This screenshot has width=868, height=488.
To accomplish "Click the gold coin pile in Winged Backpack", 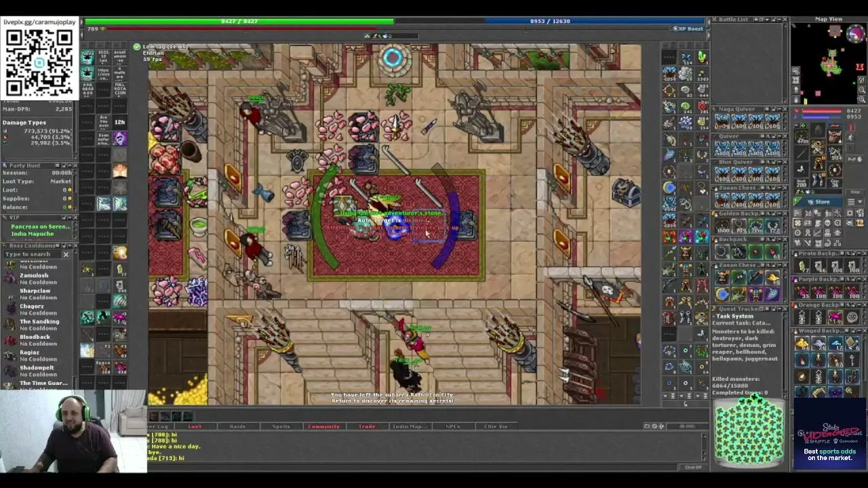I will click(x=803, y=345).
